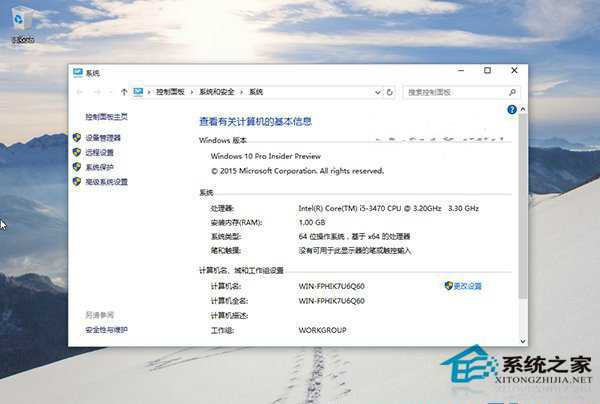Click the 64 位操作系统 system type value
Screen dimensions: 600x404
tap(354, 236)
